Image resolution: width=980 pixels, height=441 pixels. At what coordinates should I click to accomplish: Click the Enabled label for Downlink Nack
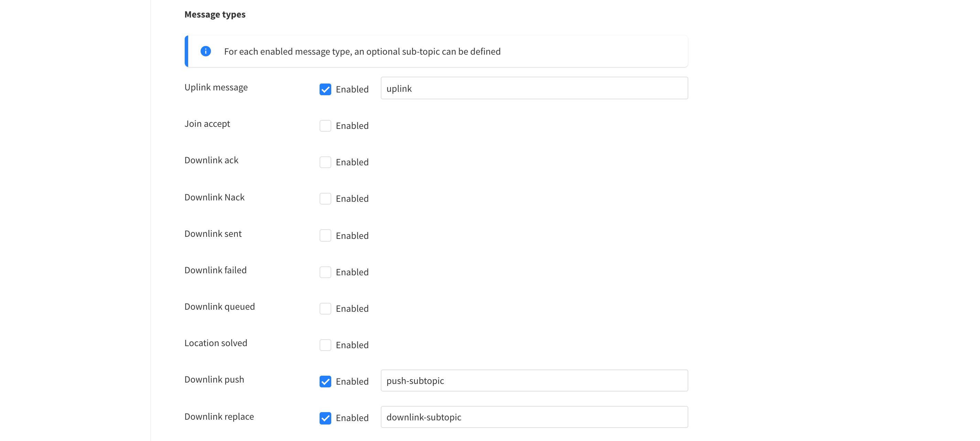352,199
